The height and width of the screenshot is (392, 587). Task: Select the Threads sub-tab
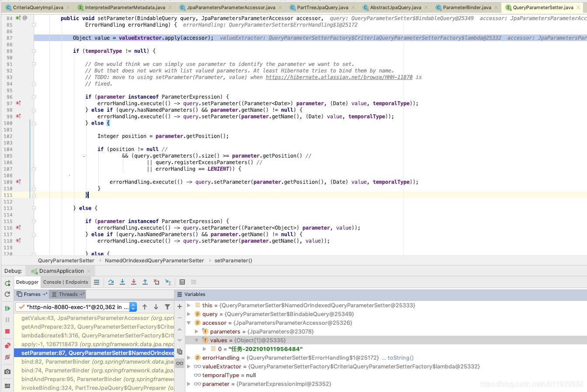68,294
